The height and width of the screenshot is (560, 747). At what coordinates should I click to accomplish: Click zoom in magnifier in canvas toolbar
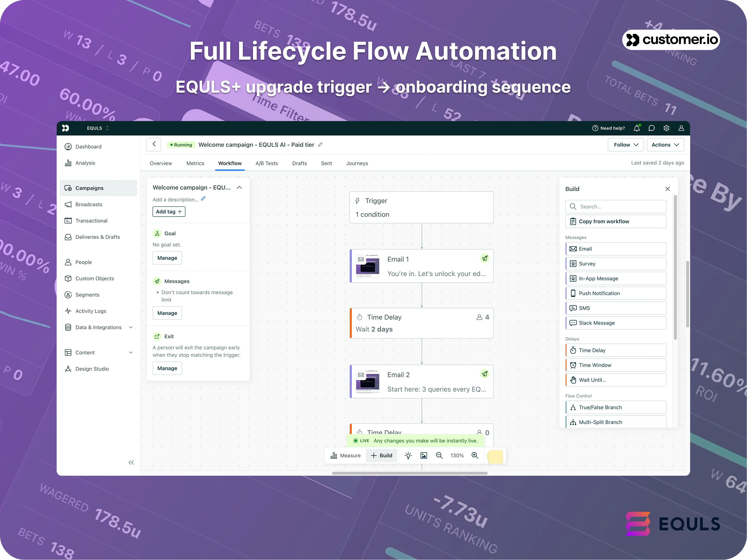coord(475,455)
